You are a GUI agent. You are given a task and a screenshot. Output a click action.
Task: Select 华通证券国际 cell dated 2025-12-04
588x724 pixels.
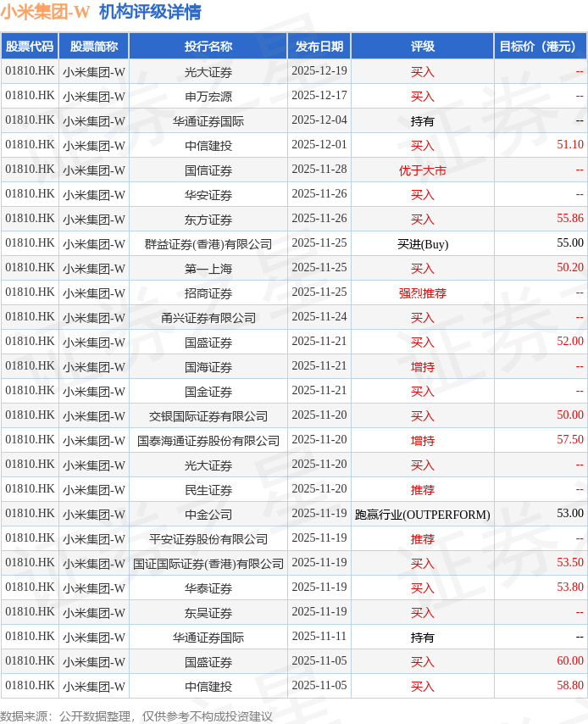click(208, 121)
